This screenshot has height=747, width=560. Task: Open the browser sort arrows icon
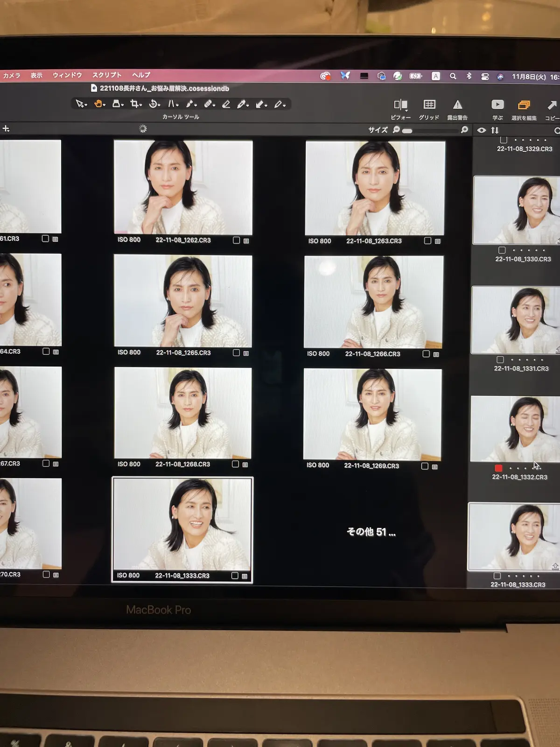tap(495, 130)
